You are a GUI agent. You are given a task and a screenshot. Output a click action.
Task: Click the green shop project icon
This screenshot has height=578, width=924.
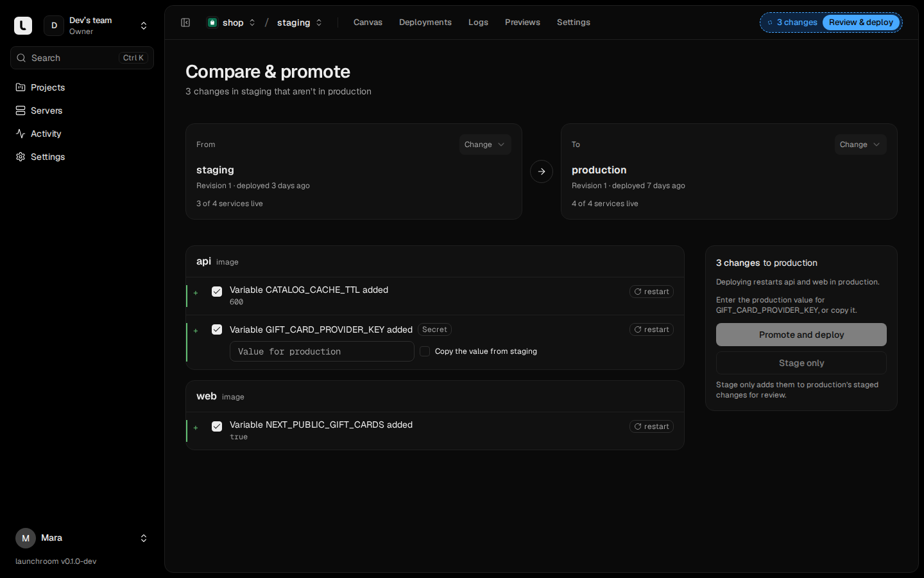212,22
